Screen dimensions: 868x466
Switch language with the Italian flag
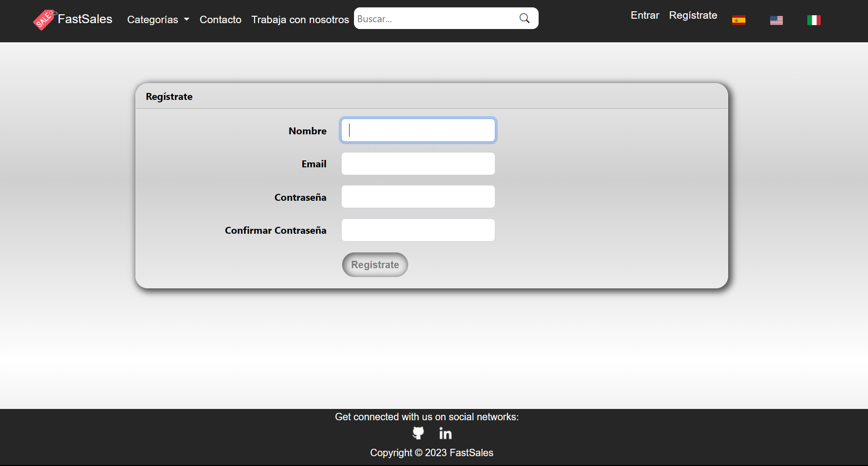coord(814,20)
